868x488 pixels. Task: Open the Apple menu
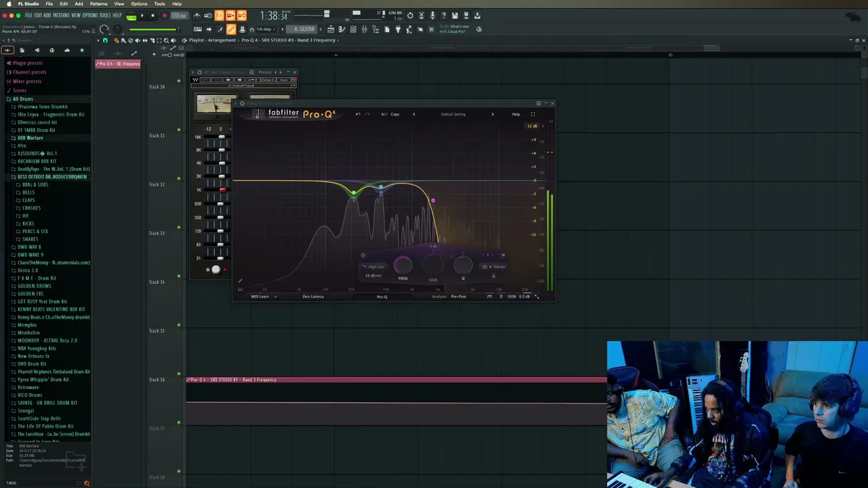click(9, 4)
